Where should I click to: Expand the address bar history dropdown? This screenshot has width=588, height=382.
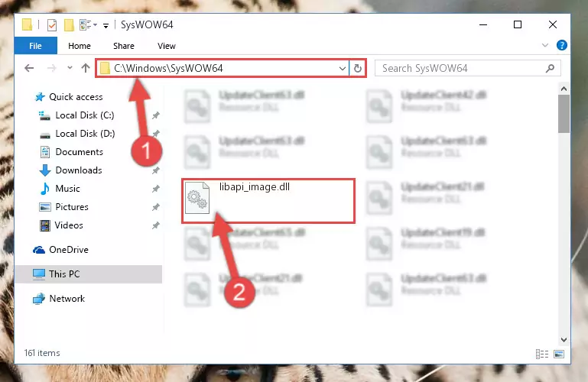coord(342,68)
